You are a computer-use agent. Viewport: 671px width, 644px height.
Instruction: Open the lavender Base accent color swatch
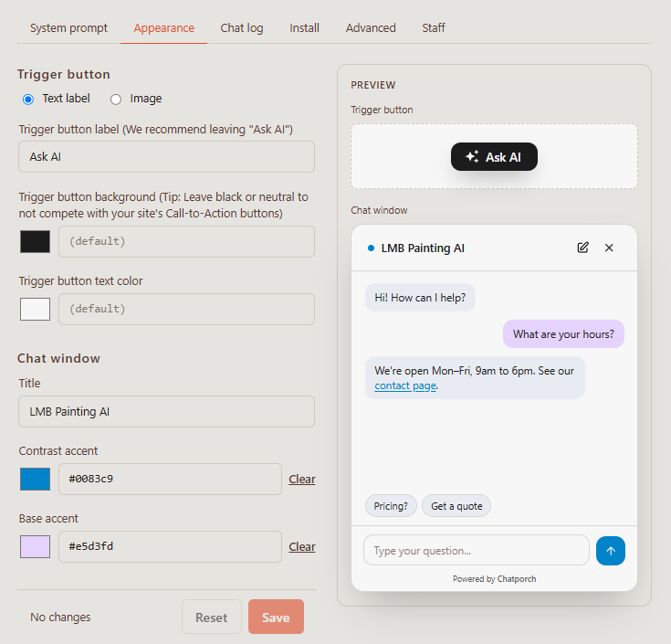click(x=35, y=546)
